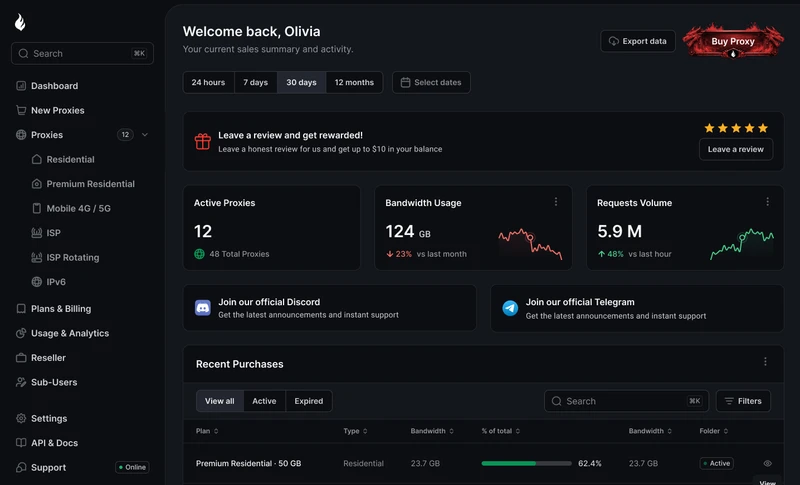Open IPv6 proxies item

[56, 282]
